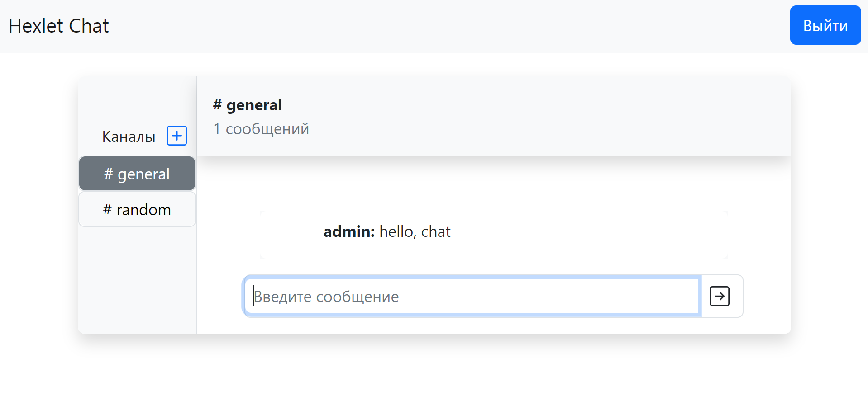The width and height of the screenshot is (868, 396).
Task: Log out with the Выйти button
Action: pos(825,25)
